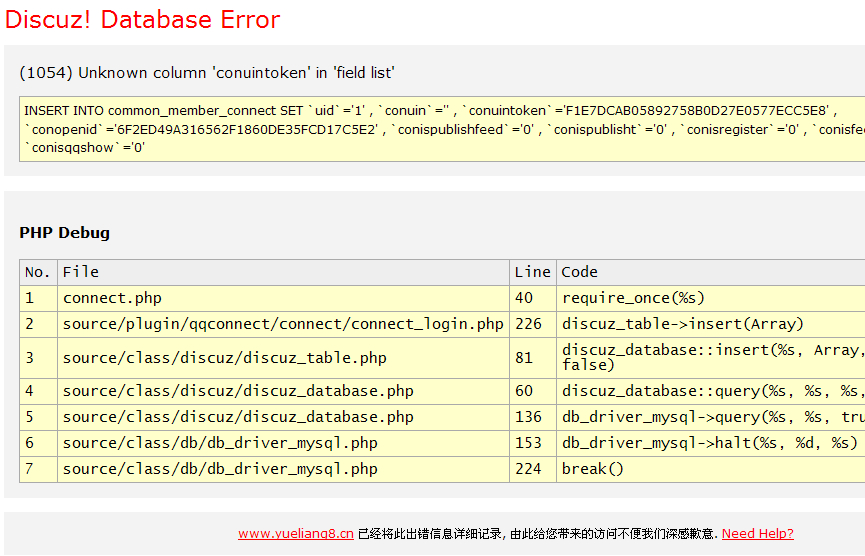
Task: Click the discuz_table->insert(Array) code cell
Action: [x=711, y=324]
